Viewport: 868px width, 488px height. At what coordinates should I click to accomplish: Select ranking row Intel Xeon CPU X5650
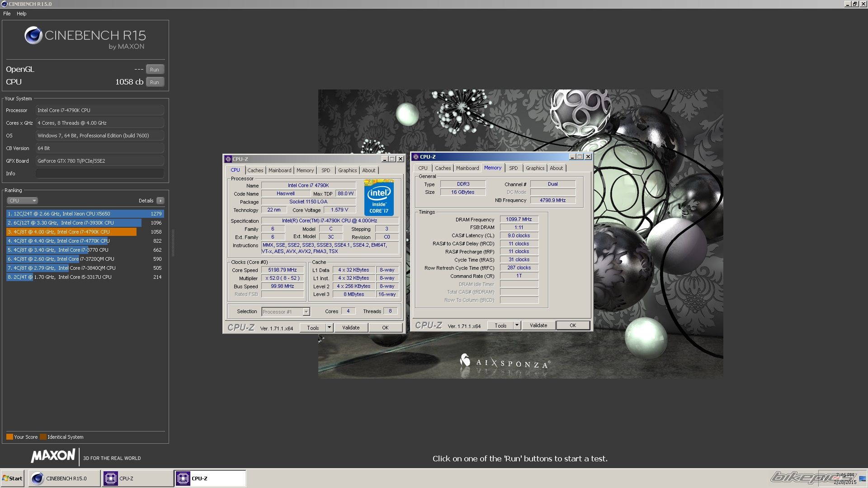(85, 214)
